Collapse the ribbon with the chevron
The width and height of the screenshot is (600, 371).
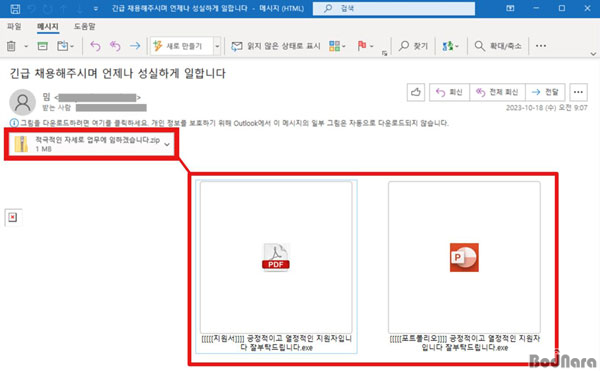(593, 54)
